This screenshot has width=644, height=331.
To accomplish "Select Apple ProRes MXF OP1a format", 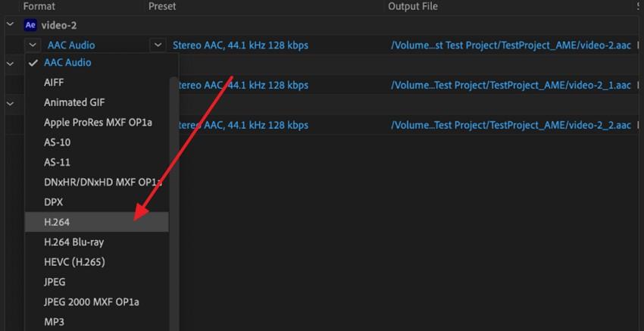I will tap(97, 123).
